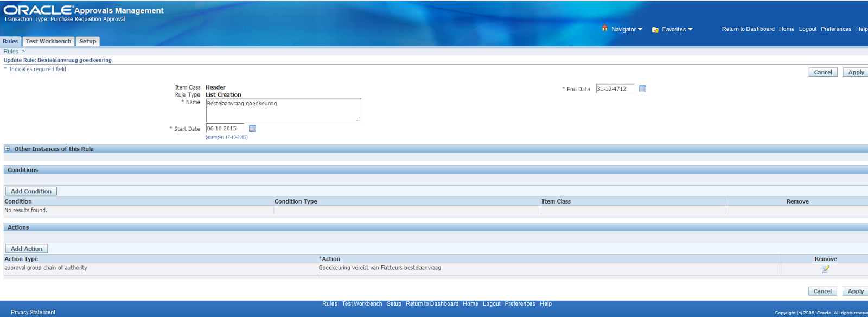Open the Favorites dropdown menu
Viewport: 868px width, 317px height.
click(x=678, y=29)
